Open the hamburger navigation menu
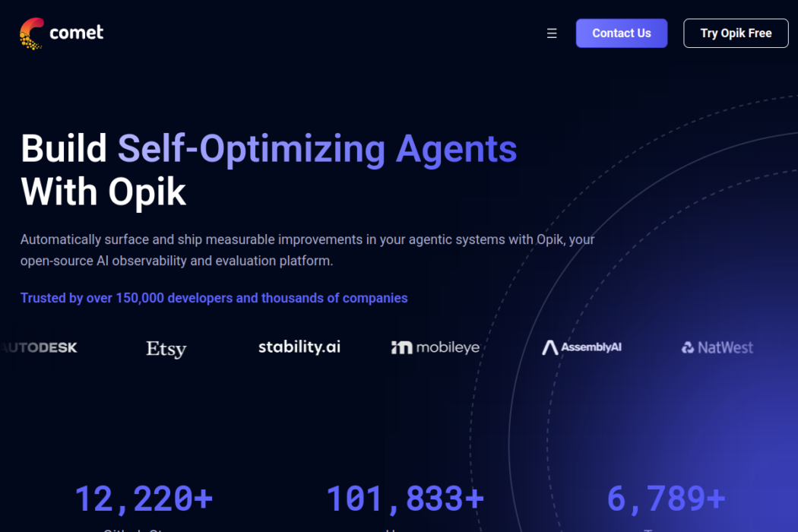The image size is (798, 532). click(552, 33)
